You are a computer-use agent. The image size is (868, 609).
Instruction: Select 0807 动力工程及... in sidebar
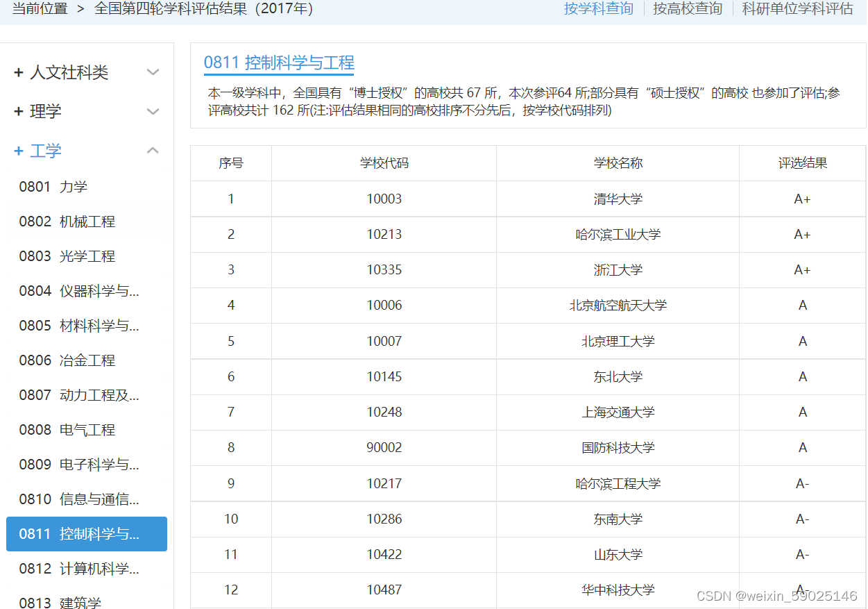[x=79, y=395]
